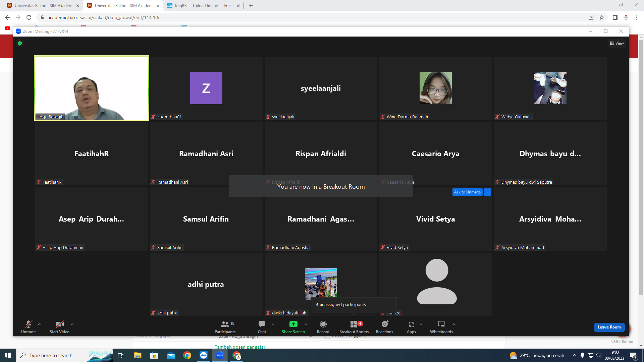Image resolution: width=644 pixels, height=362 pixels.
Task: Expand sharing options arrow beside Share Screen
Action: (306, 324)
